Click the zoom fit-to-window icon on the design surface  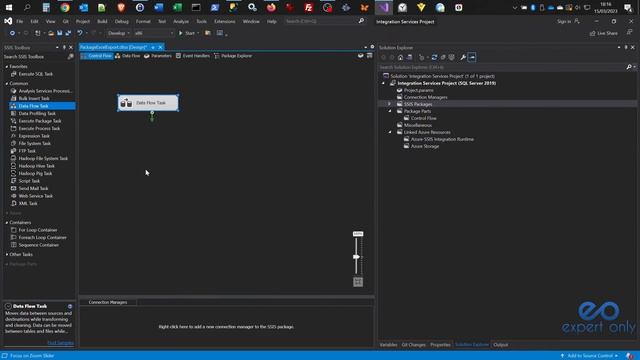click(x=358, y=282)
